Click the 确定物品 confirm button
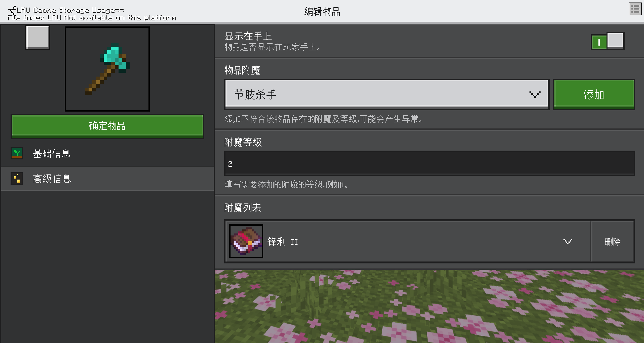Image resolution: width=644 pixels, height=343 pixels. tap(107, 126)
